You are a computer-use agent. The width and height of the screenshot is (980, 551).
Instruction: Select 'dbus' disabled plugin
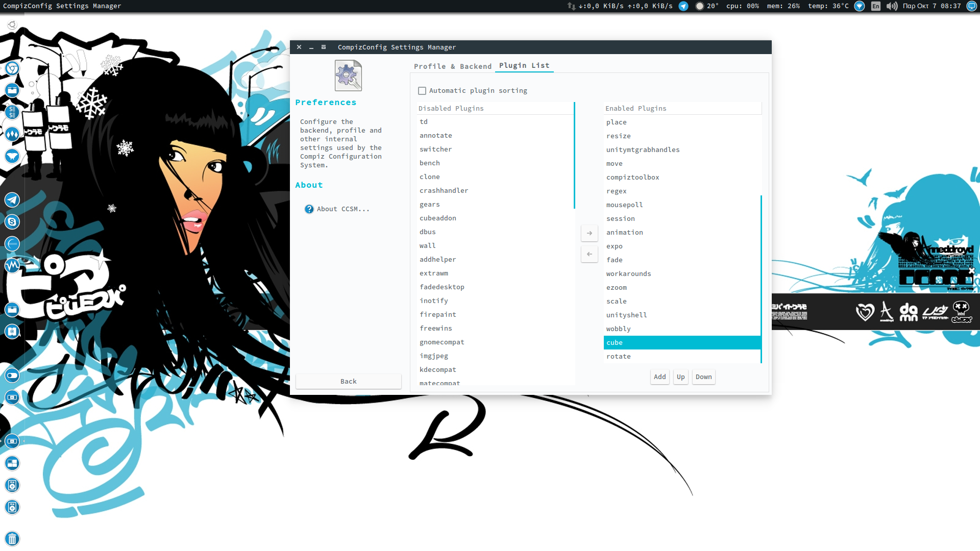point(495,232)
